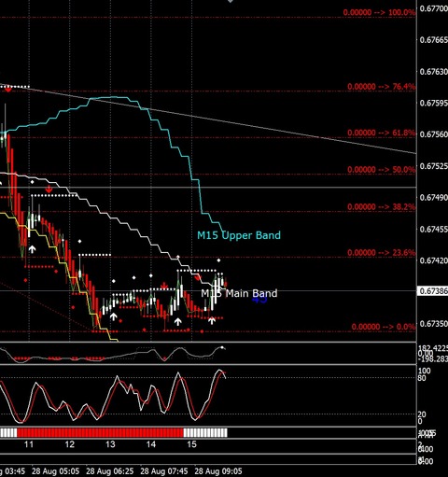Click hour marker 13 on the session scale
Viewport: 448px width, 477px height.
(110, 444)
